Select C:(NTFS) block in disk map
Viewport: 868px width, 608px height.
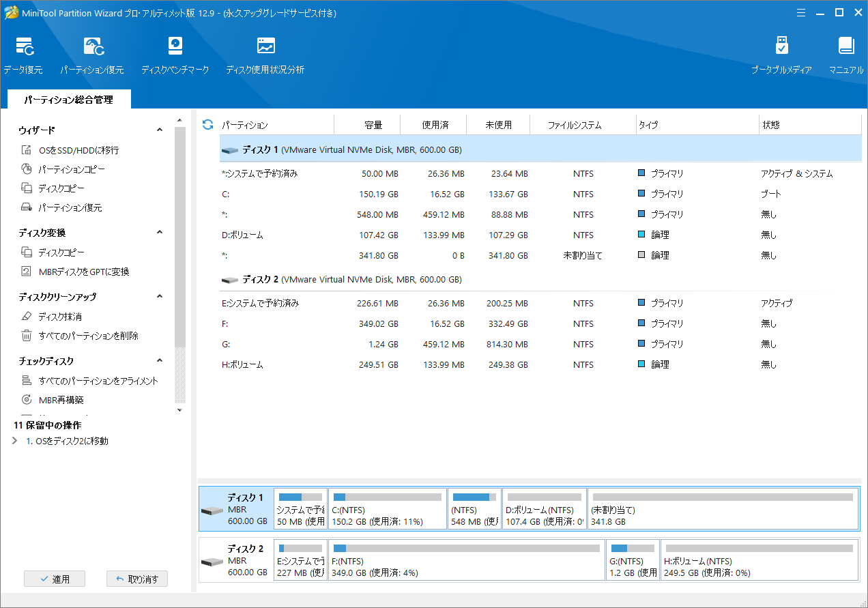click(x=388, y=508)
